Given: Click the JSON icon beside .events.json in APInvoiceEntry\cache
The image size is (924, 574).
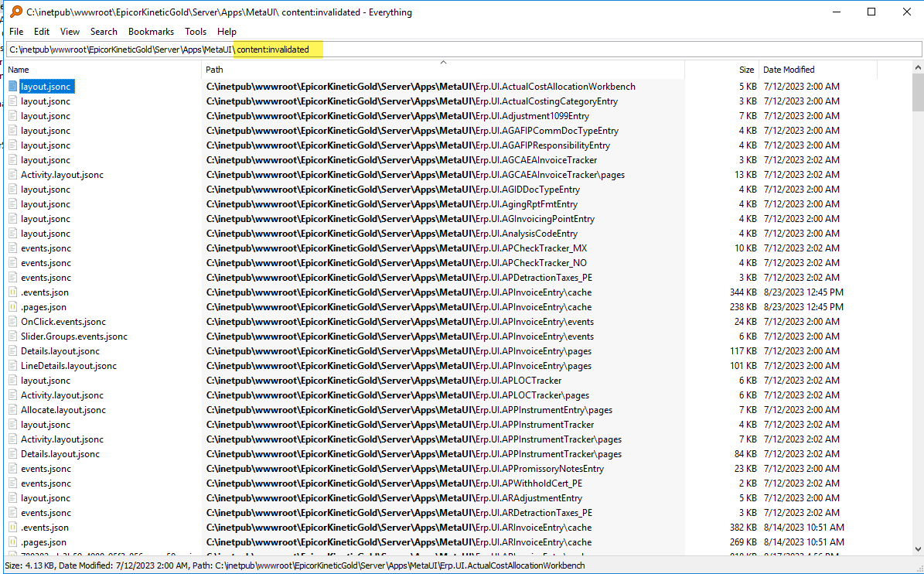Looking at the screenshot, I should click(x=13, y=292).
